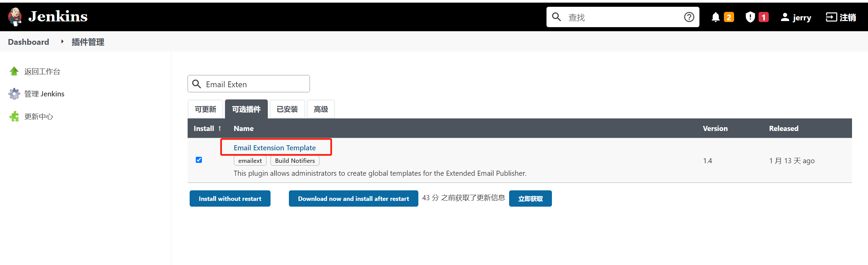The height and width of the screenshot is (265, 868).
Task: Open the search help question mark icon
Action: [x=689, y=17]
